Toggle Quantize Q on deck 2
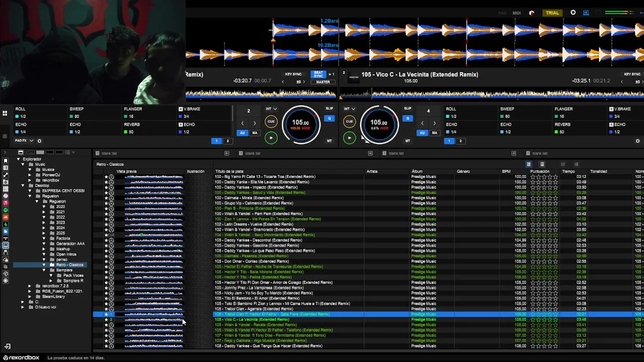The image size is (644, 362). [x=408, y=119]
